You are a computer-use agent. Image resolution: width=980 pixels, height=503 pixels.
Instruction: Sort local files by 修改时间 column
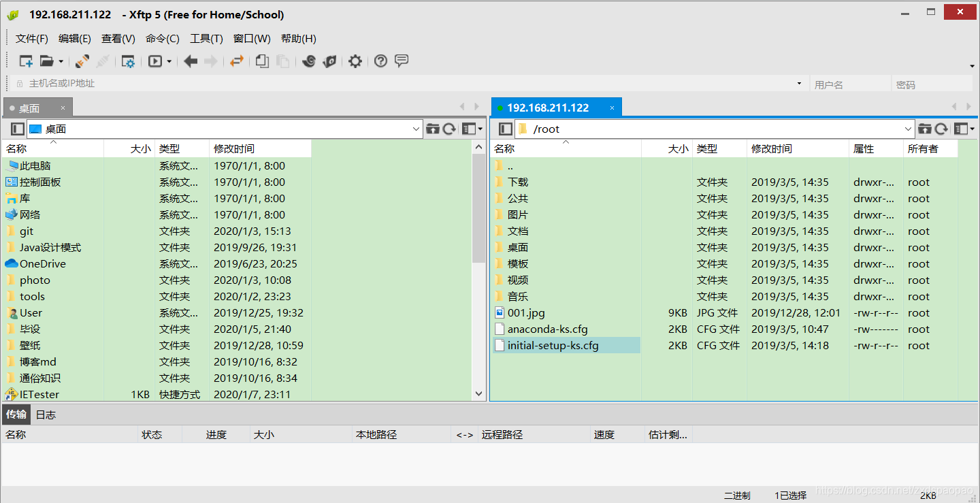(260, 148)
